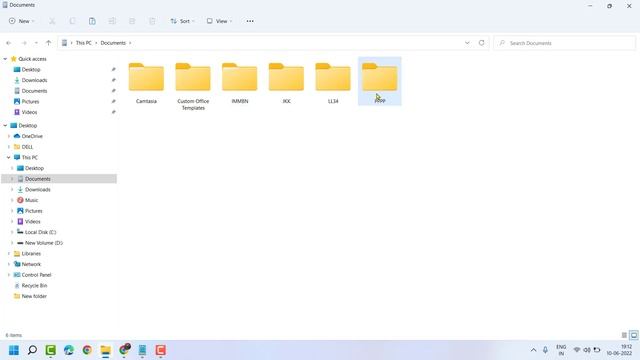Refresh the Documents folder view
Screen dimensions: 640x360
[x=482, y=43]
